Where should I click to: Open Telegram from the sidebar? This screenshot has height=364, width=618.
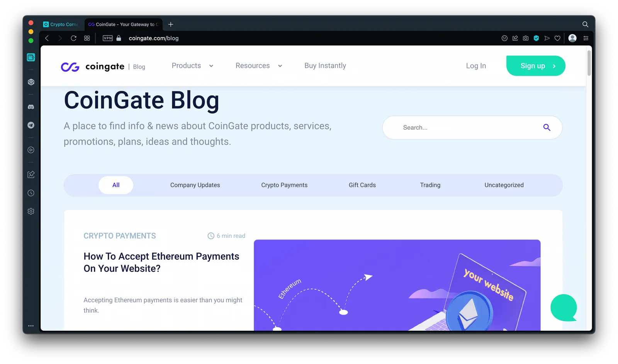(x=31, y=125)
